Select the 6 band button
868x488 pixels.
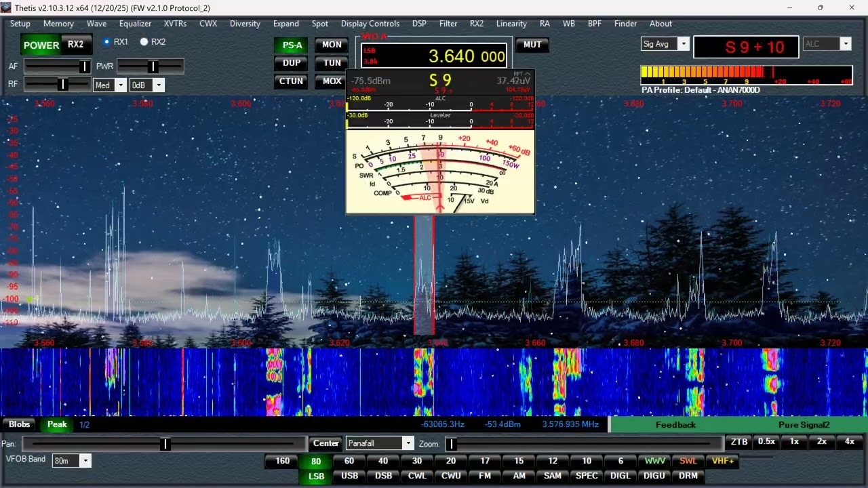(620, 461)
